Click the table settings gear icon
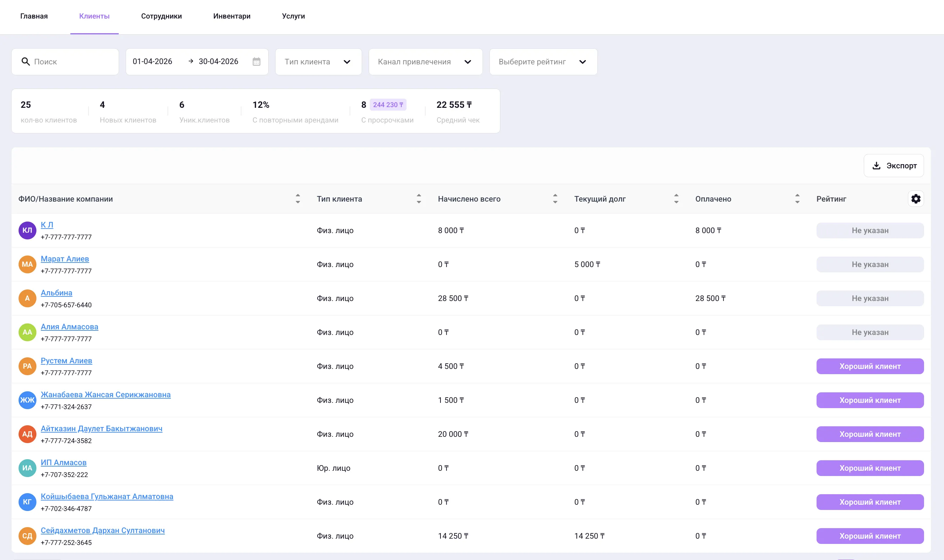This screenshot has width=944, height=560. point(916,199)
